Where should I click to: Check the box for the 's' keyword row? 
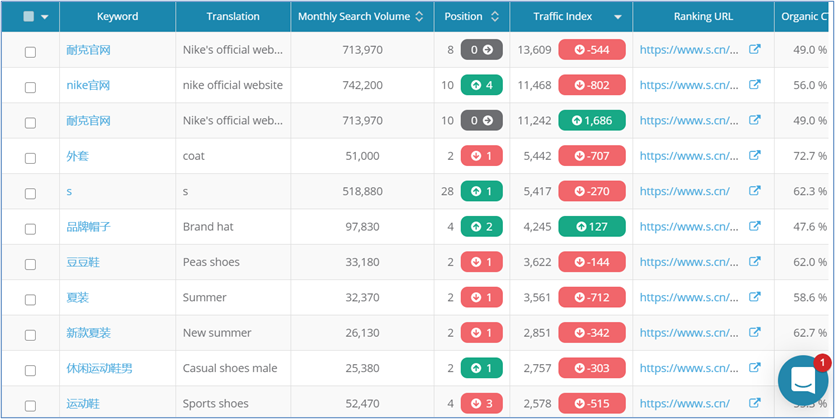point(30,193)
